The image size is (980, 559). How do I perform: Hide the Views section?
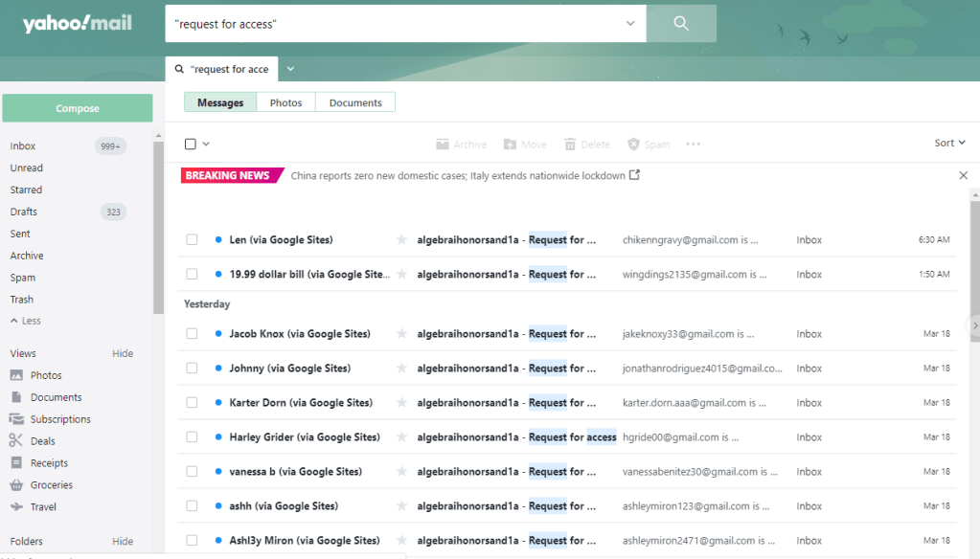[123, 353]
